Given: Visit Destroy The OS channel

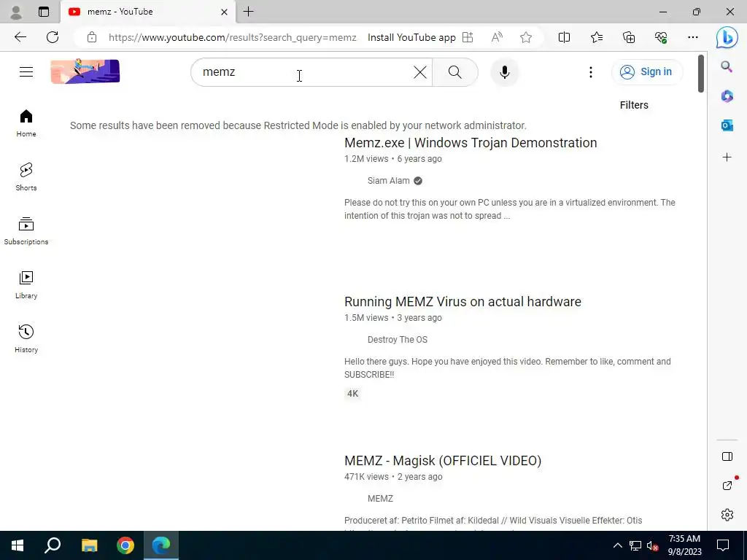Looking at the screenshot, I should tap(398, 340).
